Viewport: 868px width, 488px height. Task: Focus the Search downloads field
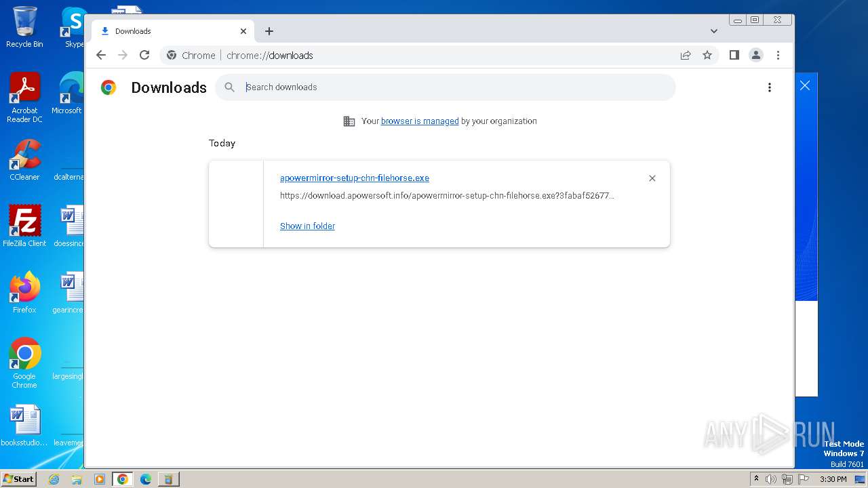point(446,87)
